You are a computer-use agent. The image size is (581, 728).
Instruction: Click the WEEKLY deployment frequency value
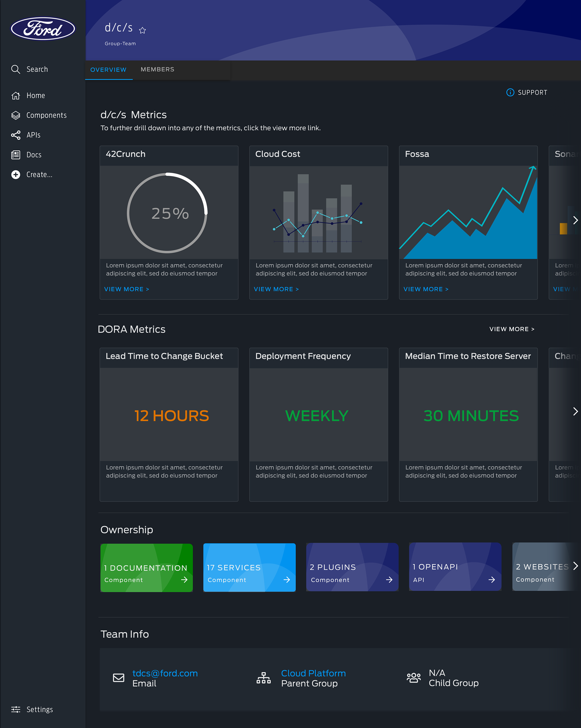click(x=317, y=416)
